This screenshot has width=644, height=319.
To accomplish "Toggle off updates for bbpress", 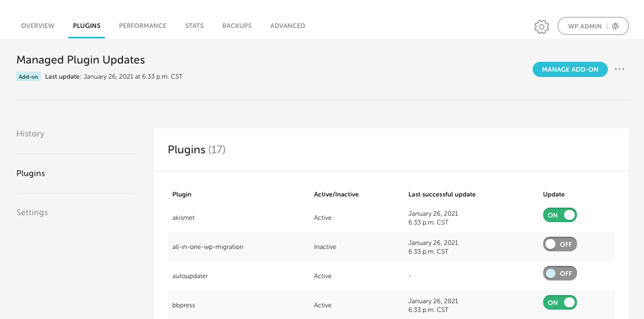I will (x=559, y=303).
